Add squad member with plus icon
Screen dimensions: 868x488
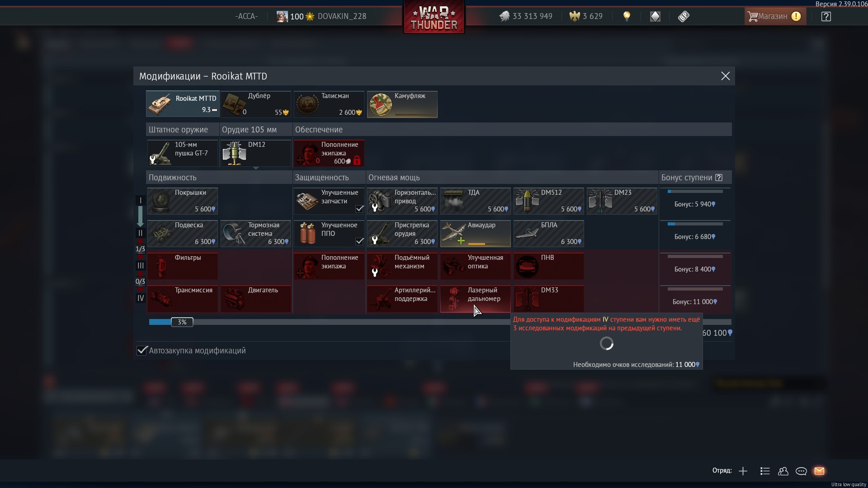click(743, 471)
